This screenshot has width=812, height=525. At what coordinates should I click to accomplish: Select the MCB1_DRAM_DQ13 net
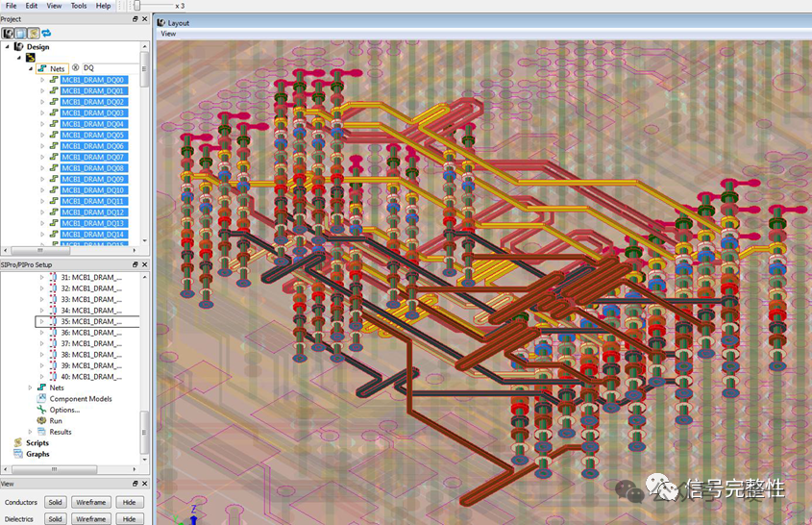tap(94, 223)
